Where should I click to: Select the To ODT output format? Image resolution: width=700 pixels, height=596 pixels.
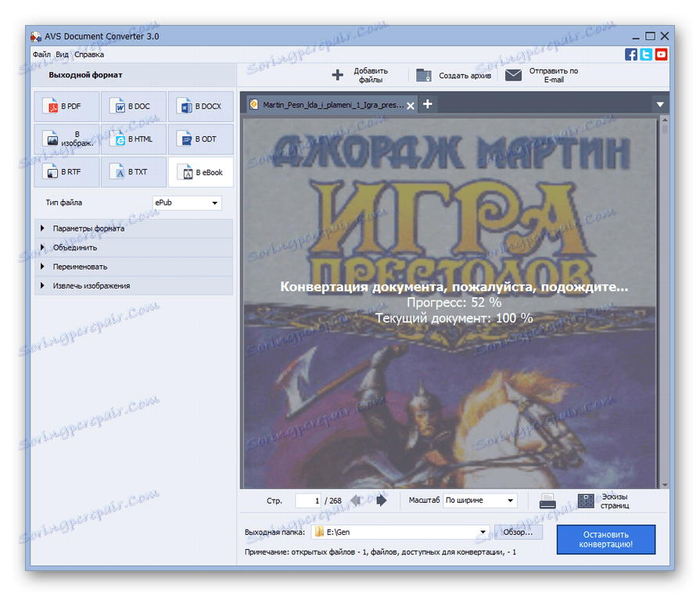(x=200, y=139)
